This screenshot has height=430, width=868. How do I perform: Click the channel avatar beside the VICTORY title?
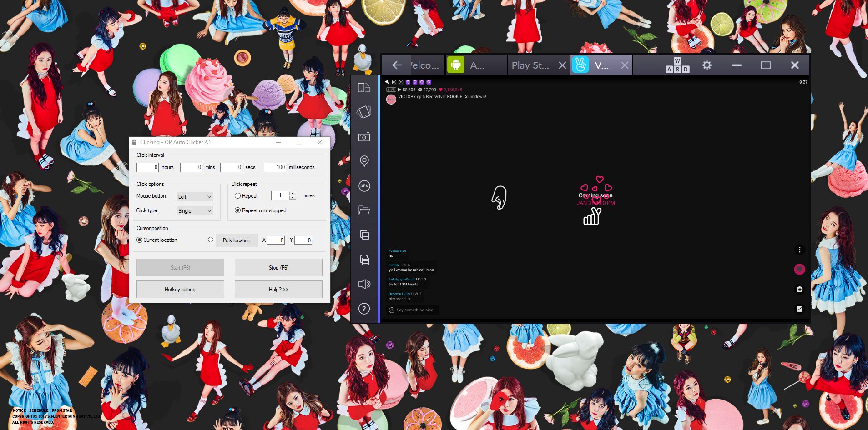click(x=391, y=100)
